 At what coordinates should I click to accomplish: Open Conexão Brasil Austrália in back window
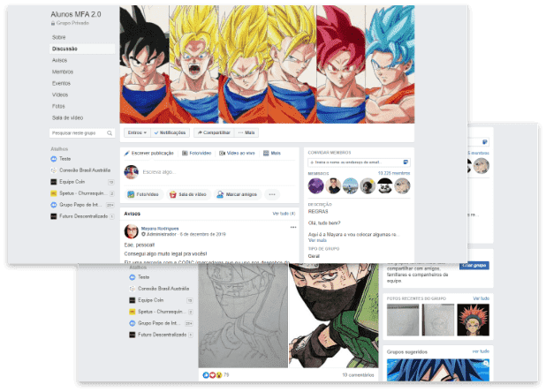pyautogui.click(x=160, y=289)
